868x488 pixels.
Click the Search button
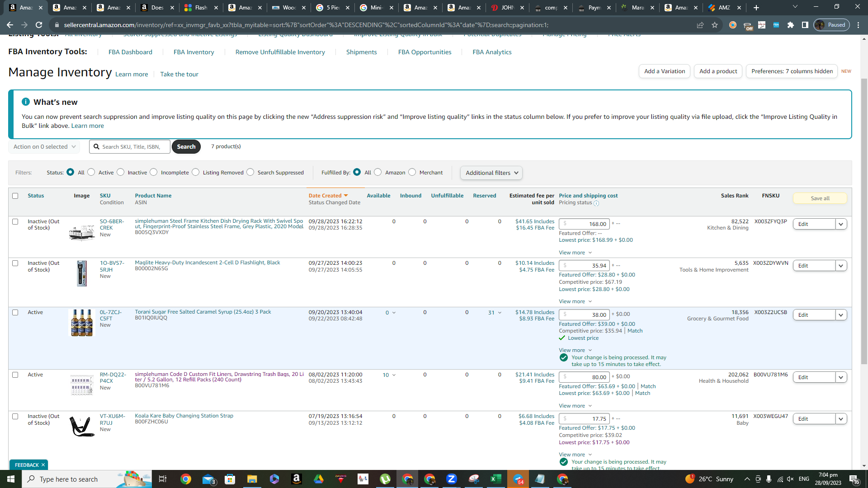pos(186,147)
